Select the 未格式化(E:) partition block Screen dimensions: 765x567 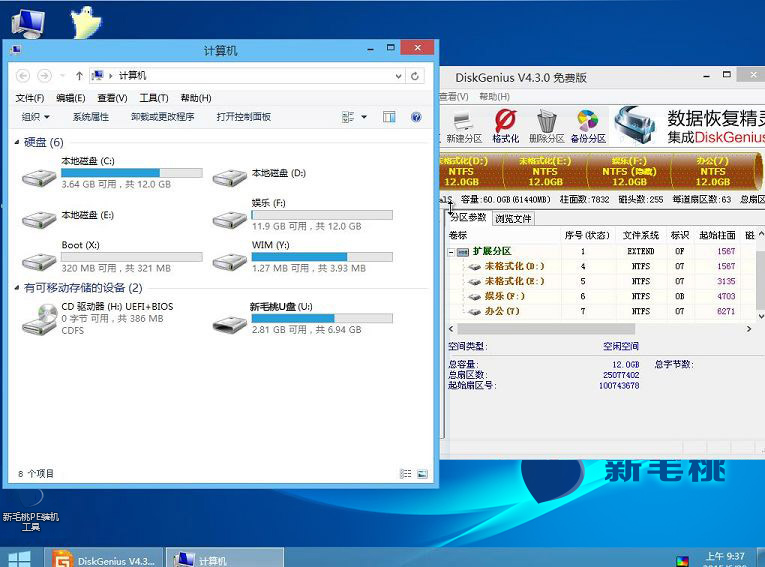click(545, 171)
